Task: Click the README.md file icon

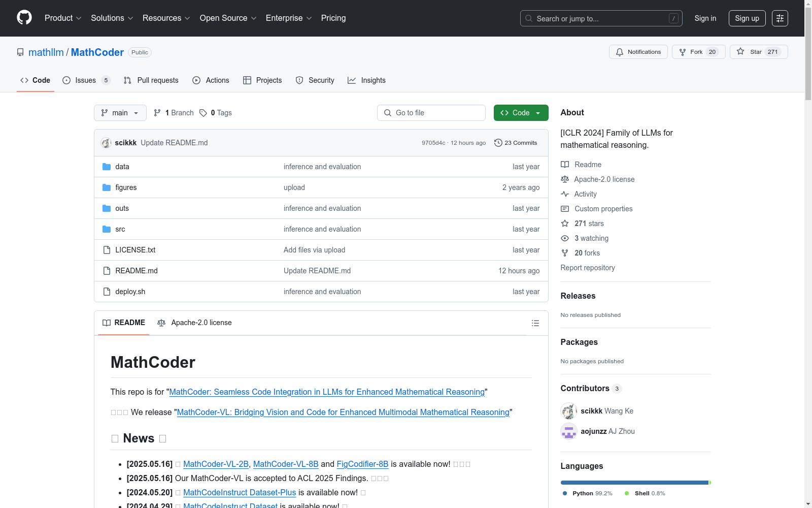Action: click(107, 271)
